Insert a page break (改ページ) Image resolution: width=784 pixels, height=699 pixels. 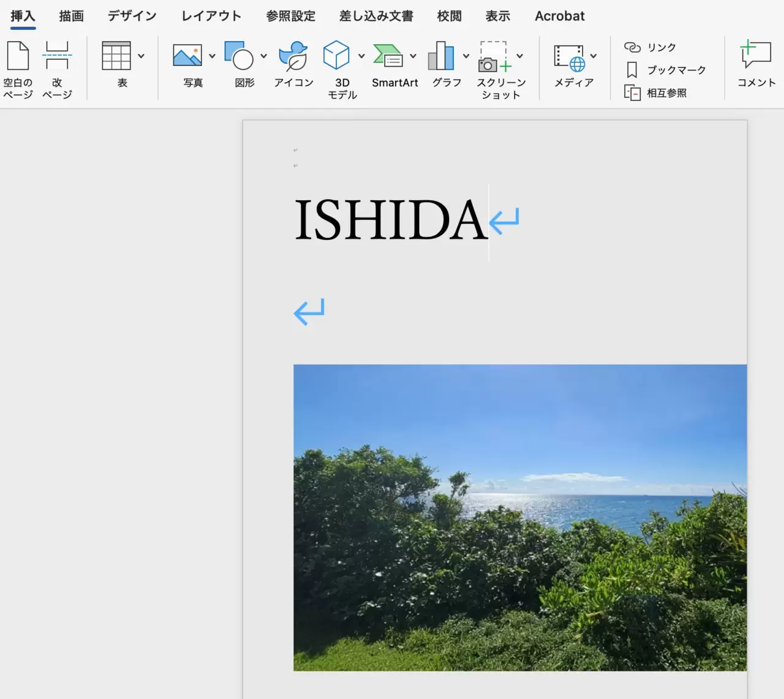click(57, 56)
